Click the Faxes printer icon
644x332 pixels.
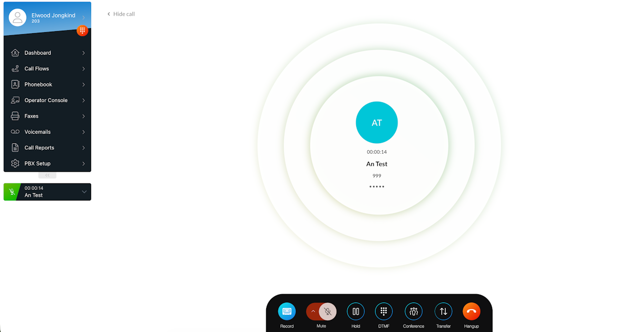point(15,116)
